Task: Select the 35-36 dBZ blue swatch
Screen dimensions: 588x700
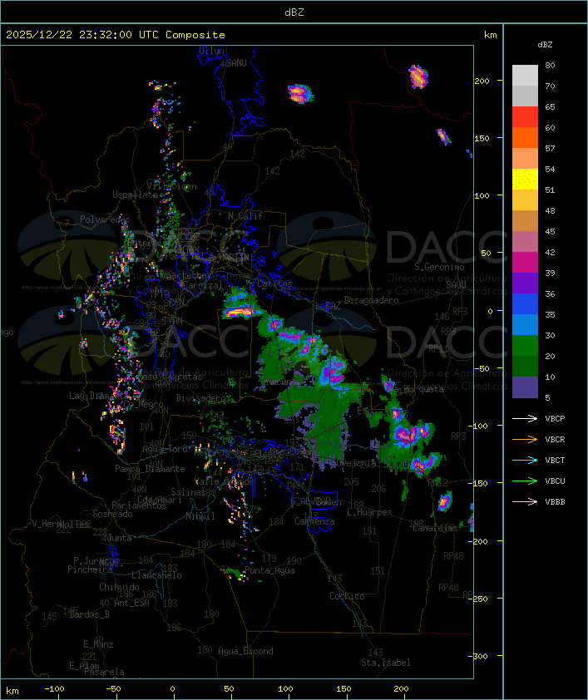Action: tap(525, 304)
